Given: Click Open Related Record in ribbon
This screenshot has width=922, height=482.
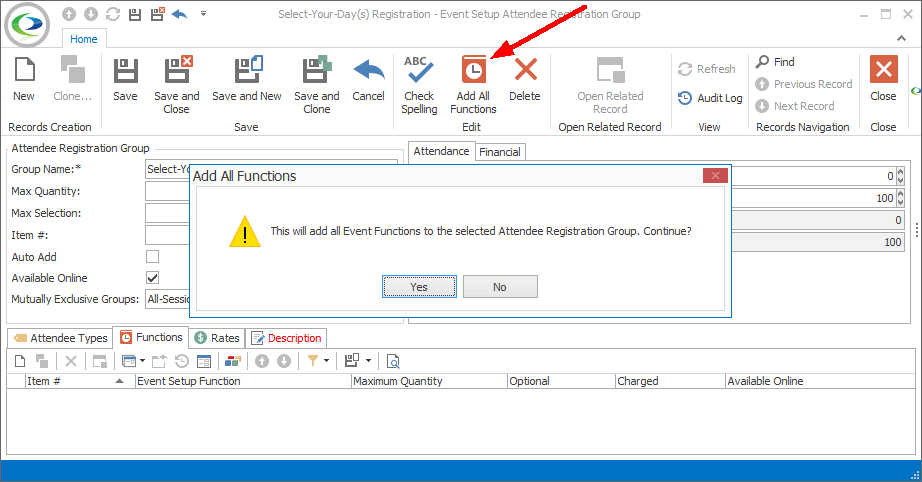Looking at the screenshot, I should coord(610,85).
